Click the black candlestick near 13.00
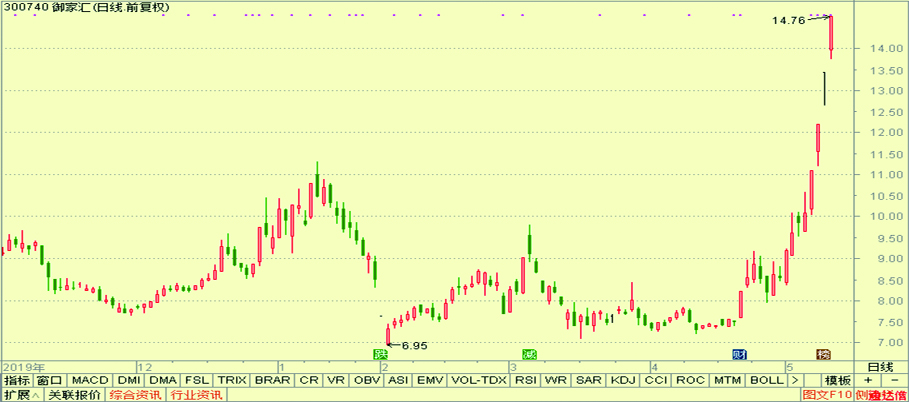Screen dimensions: 909x402 click(824, 89)
